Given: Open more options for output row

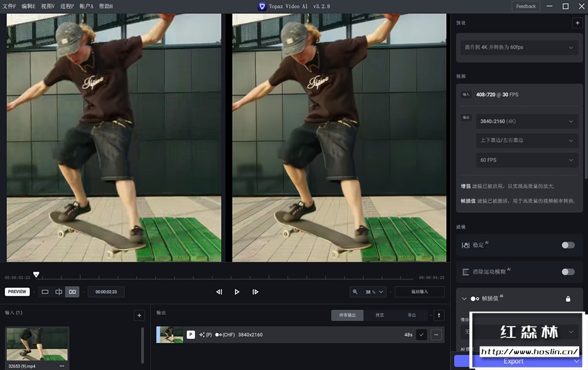Looking at the screenshot, I should (x=436, y=335).
